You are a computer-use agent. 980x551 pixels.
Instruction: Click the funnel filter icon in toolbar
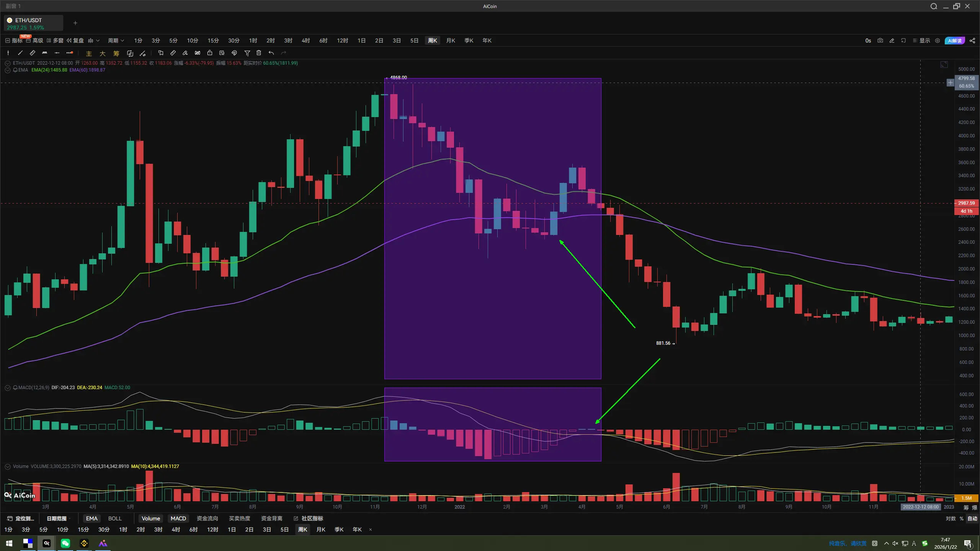click(247, 53)
